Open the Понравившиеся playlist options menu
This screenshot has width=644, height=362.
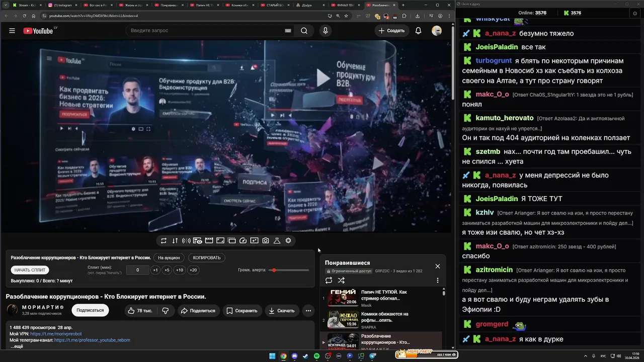438,281
